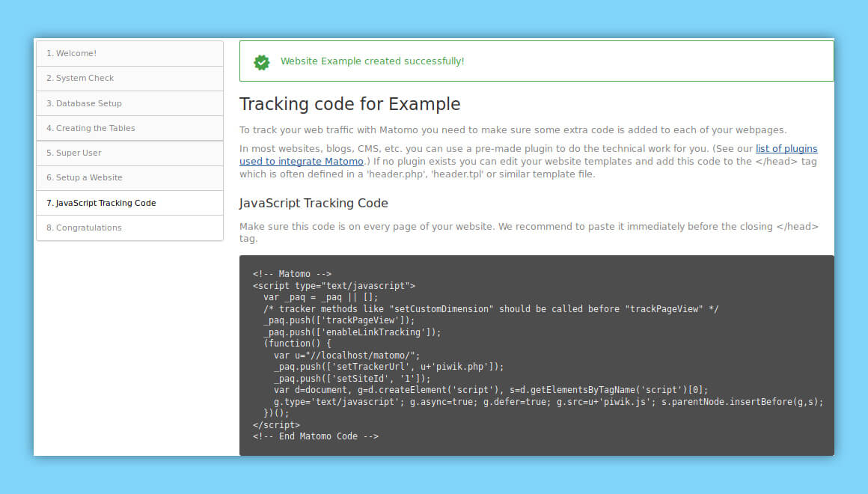Click inside the dark tracking code box
The image size is (868, 494).
pyautogui.click(x=537, y=356)
